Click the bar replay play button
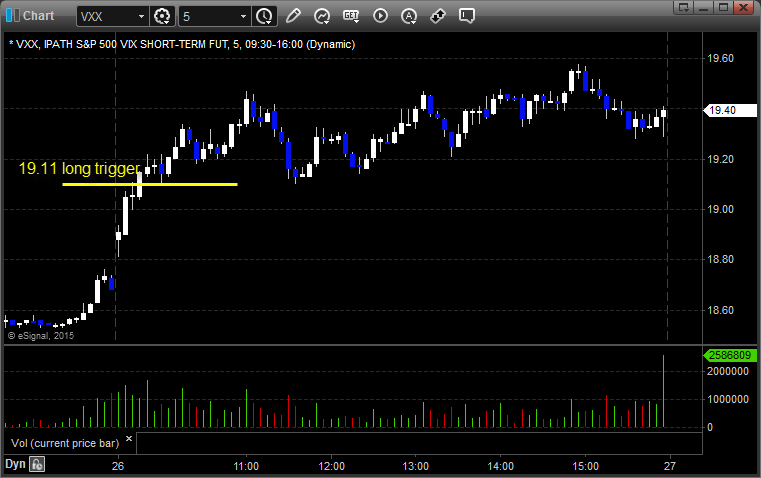 (x=380, y=16)
